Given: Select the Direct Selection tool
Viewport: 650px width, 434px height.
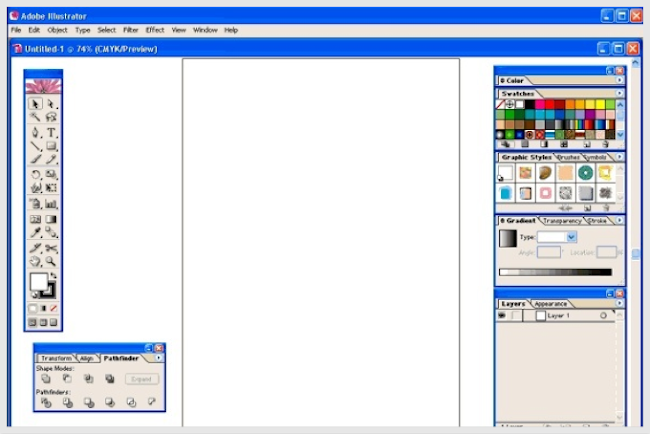Looking at the screenshot, I should 51,103.
